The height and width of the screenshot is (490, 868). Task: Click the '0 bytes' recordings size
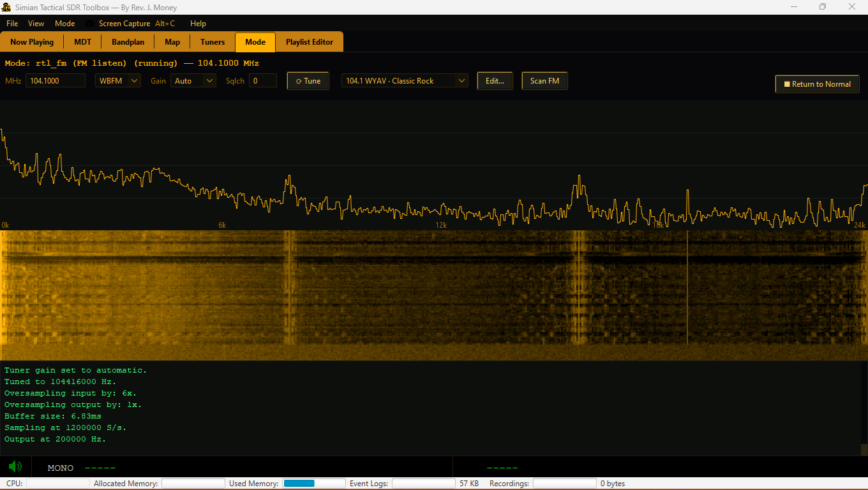pyautogui.click(x=613, y=484)
